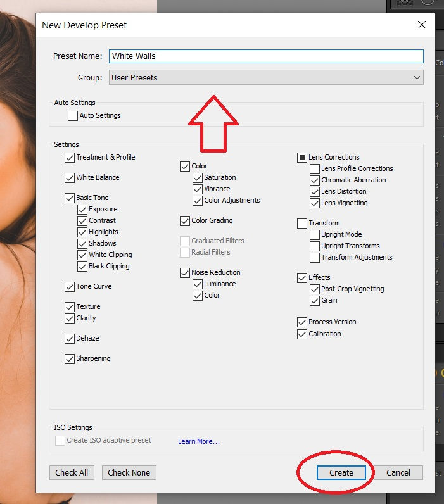Toggle the Effects checkbox
Image resolution: width=444 pixels, height=504 pixels.
tap(302, 278)
